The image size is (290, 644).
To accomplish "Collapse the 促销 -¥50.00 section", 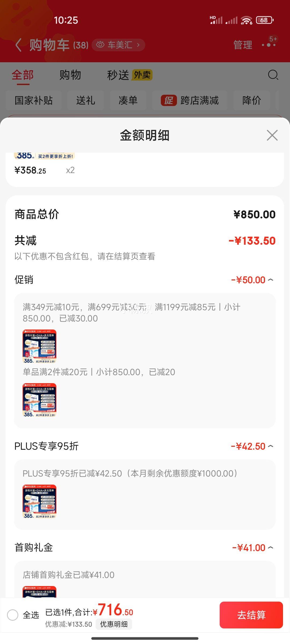I will (x=270, y=280).
